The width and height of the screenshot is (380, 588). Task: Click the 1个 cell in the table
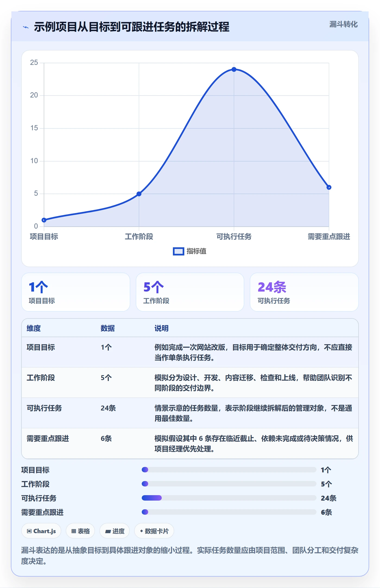click(x=106, y=347)
